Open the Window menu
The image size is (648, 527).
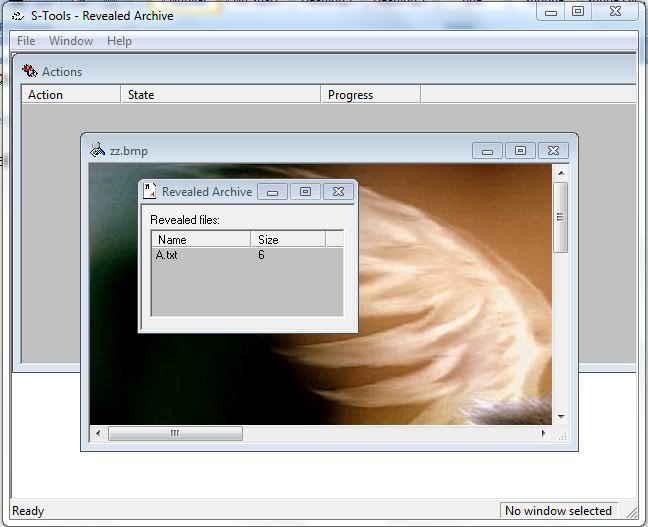point(71,41)
